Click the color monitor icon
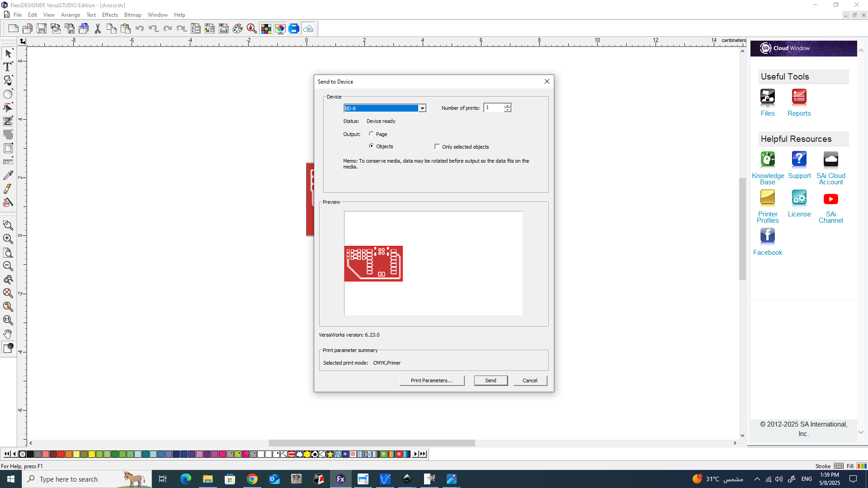Screen dimensions: 868x488 coord(280,29)
